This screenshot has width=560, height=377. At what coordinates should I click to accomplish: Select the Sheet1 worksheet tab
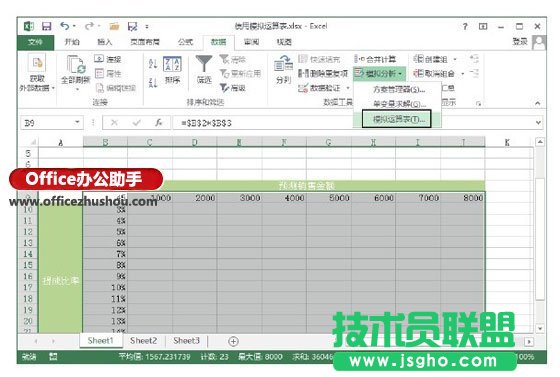click(100, 341)
